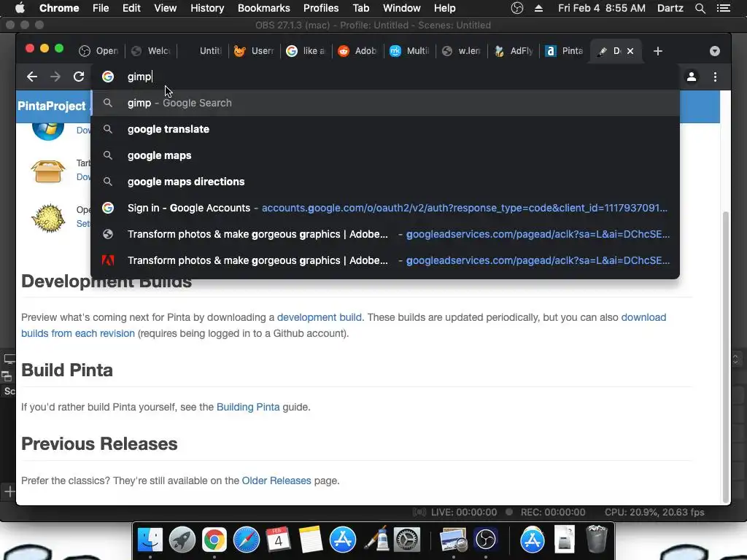747x560 pixels.
Task: Click the OBS menu bar status icon
Action: point(517,8)
